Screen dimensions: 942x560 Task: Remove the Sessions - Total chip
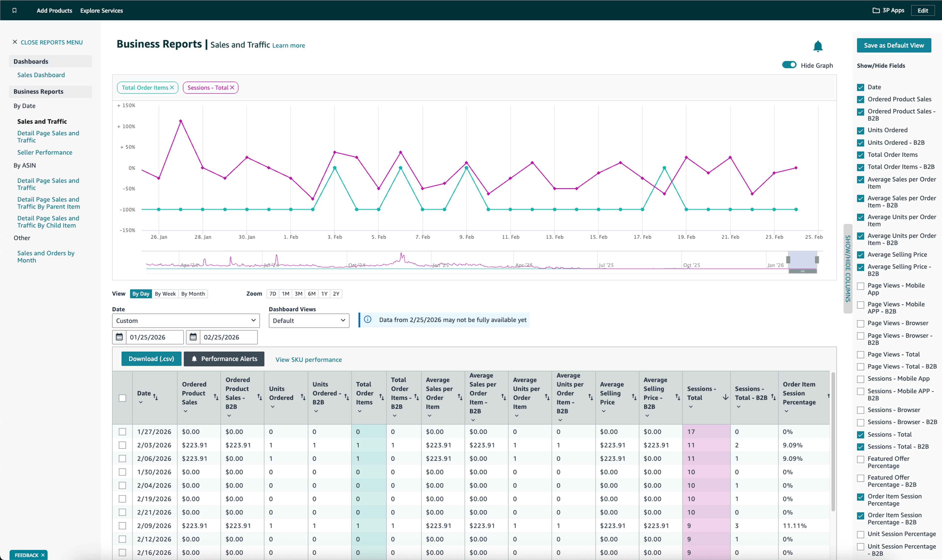click(x=232, y=88)
